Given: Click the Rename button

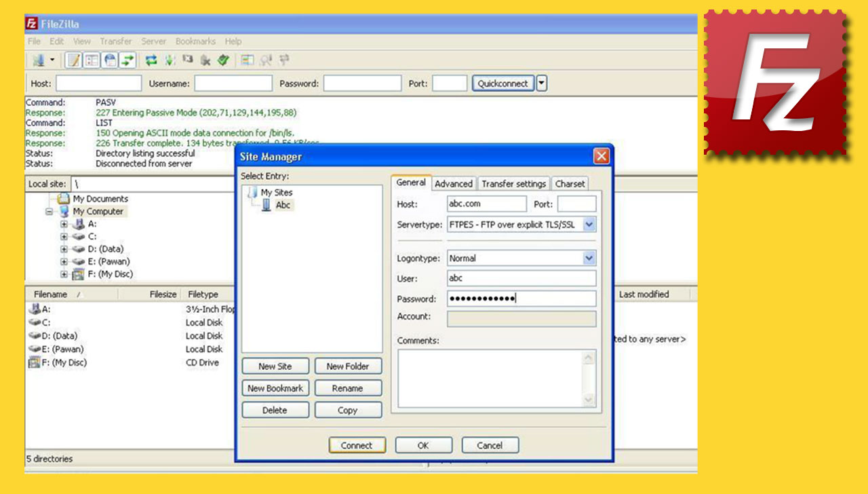Looking at the screenshot, I should point(348,388).
